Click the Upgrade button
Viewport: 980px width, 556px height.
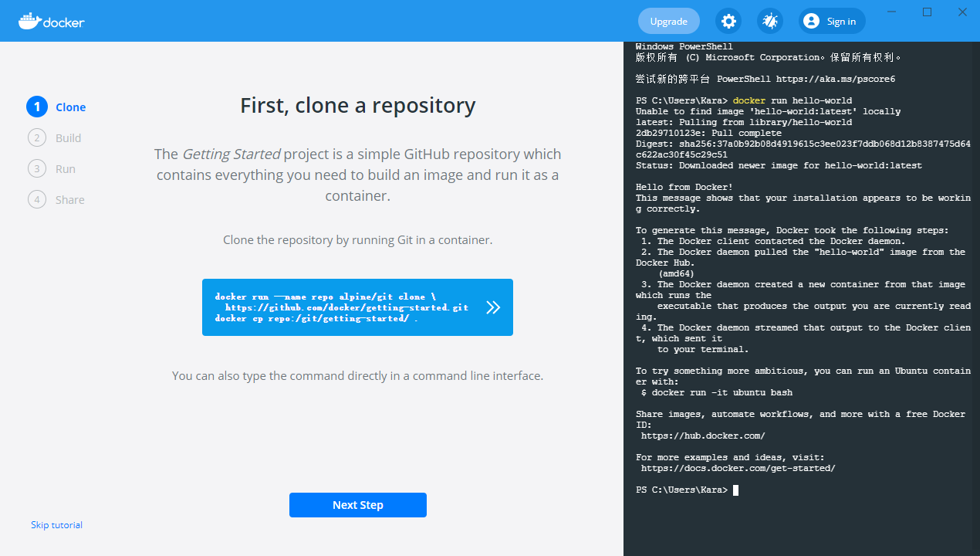(669, 21)
